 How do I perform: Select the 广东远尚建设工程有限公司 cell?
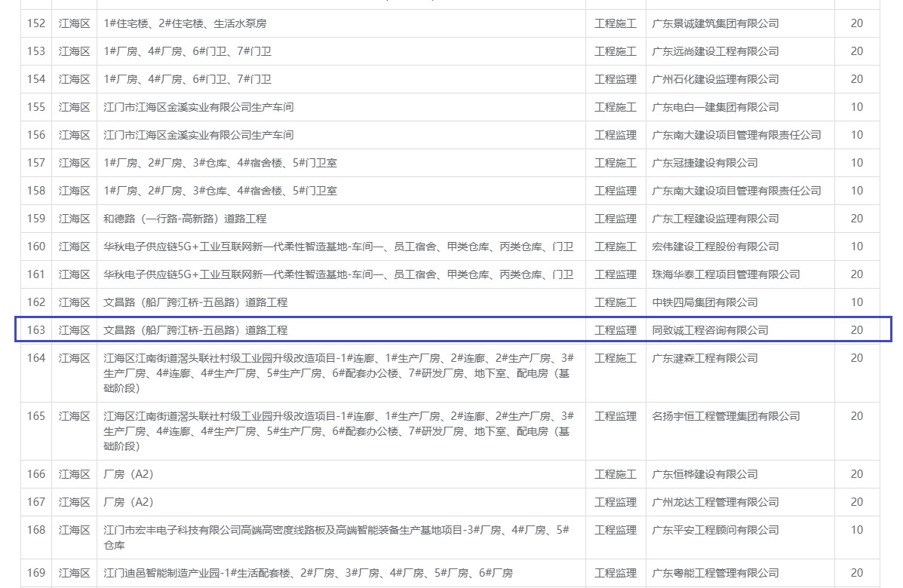coord(715,51)
